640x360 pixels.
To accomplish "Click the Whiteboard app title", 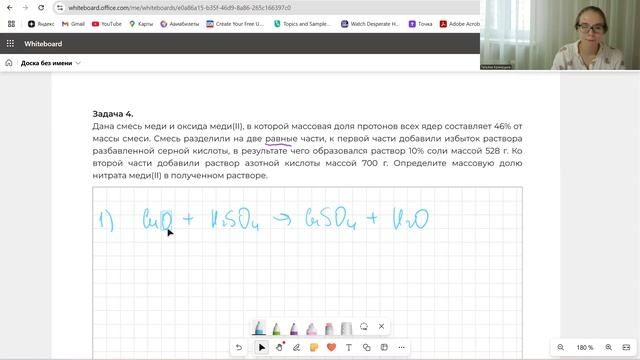I will 43,44.
